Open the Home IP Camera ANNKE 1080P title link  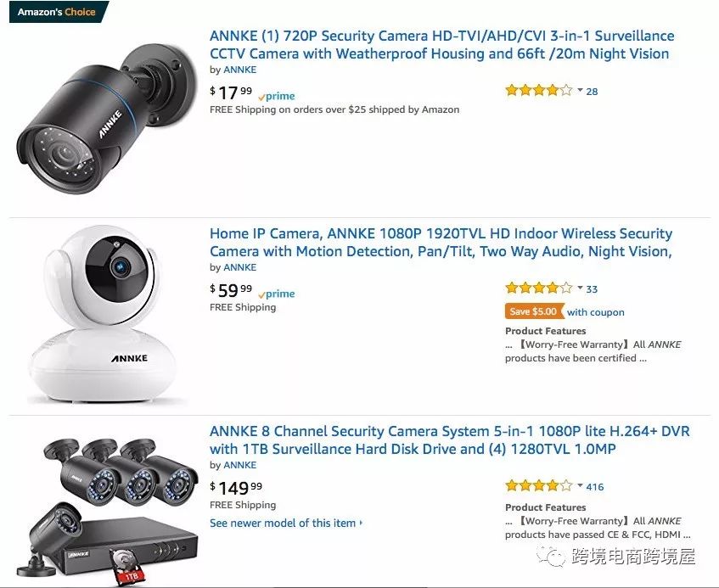click(x=441, y=242)
